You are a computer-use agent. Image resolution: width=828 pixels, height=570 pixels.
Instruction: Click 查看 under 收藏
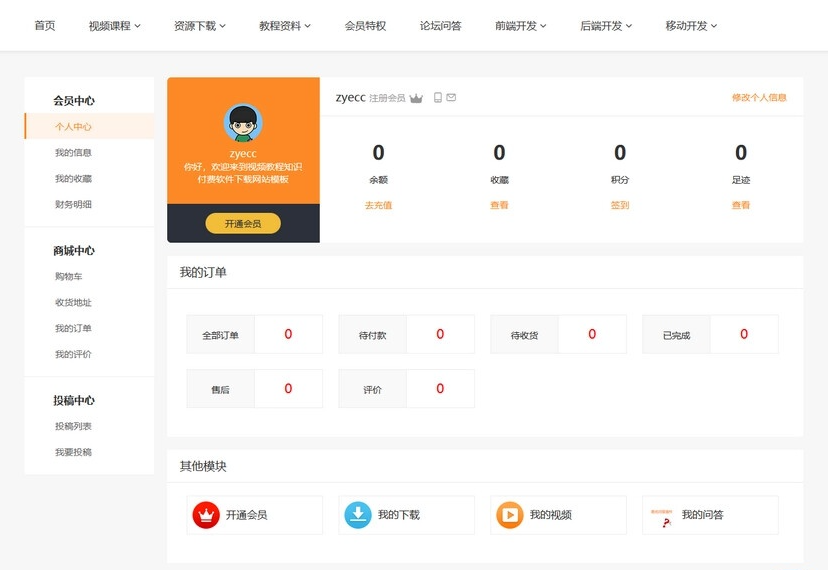coord(499,205)
